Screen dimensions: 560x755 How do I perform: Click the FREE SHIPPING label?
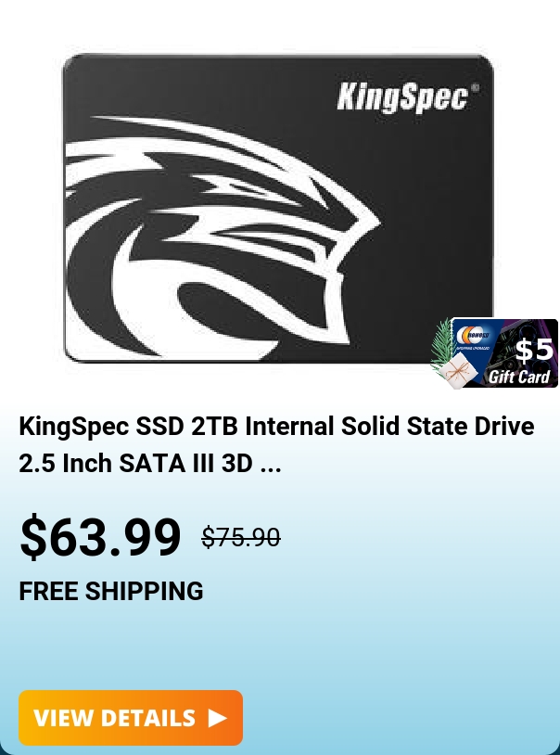110,591
